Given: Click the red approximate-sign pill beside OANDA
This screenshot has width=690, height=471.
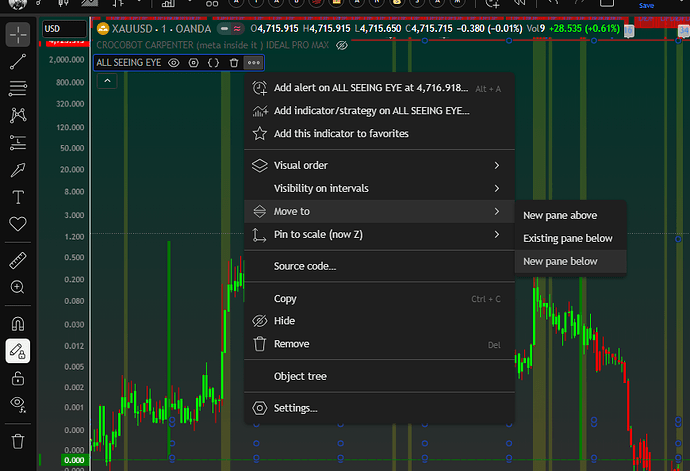Looking at the screenshot, I should tap(237, 29).
